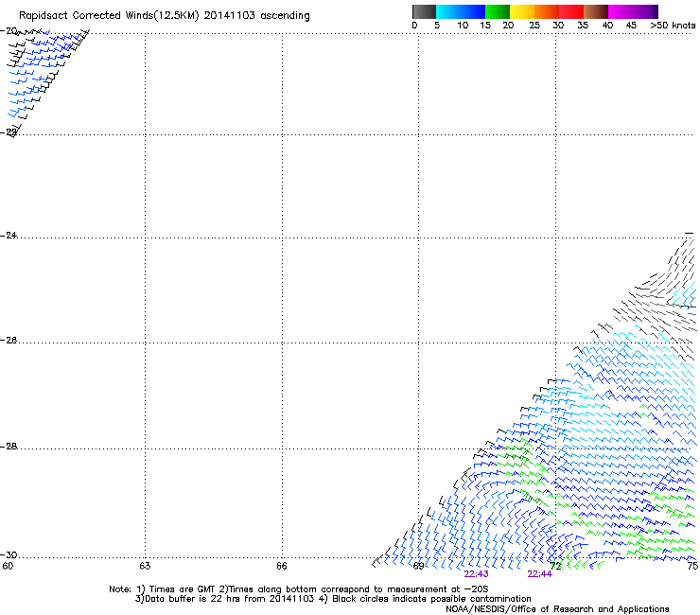Select the orange 25-30 knots color band
The height and width of the screenshot is (615, 700).
(547, 11)
